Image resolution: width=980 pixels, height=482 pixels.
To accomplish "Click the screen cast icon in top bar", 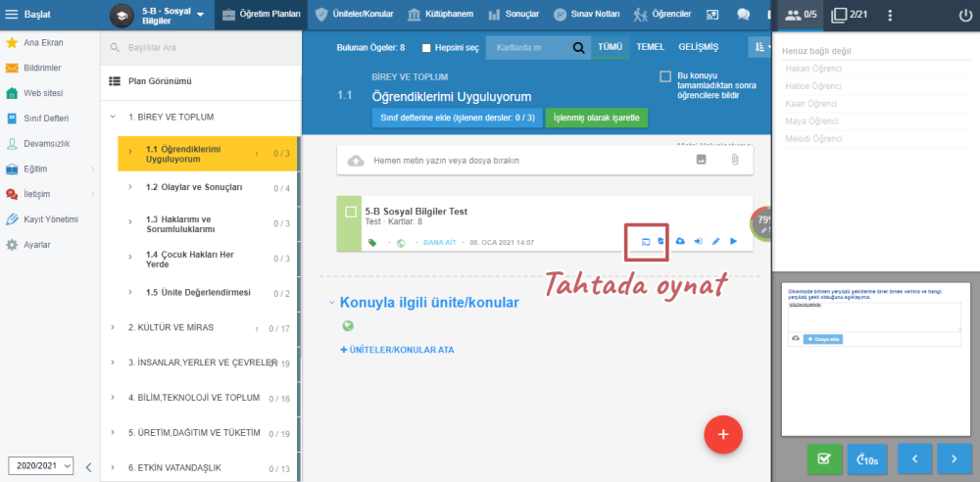I will pyautogui.click(x=712, y=15).
